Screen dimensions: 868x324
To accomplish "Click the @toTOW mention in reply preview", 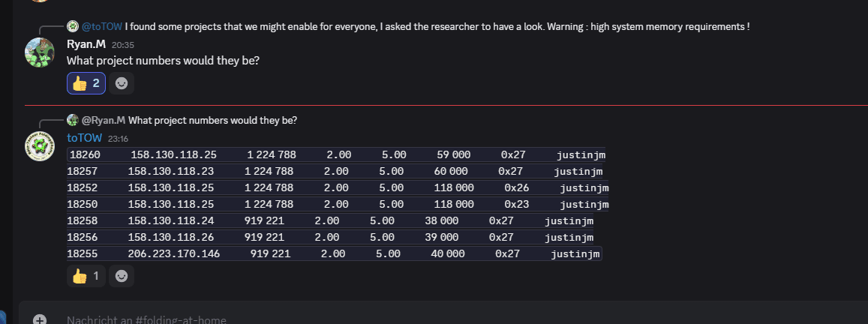I will coord(102,27).
